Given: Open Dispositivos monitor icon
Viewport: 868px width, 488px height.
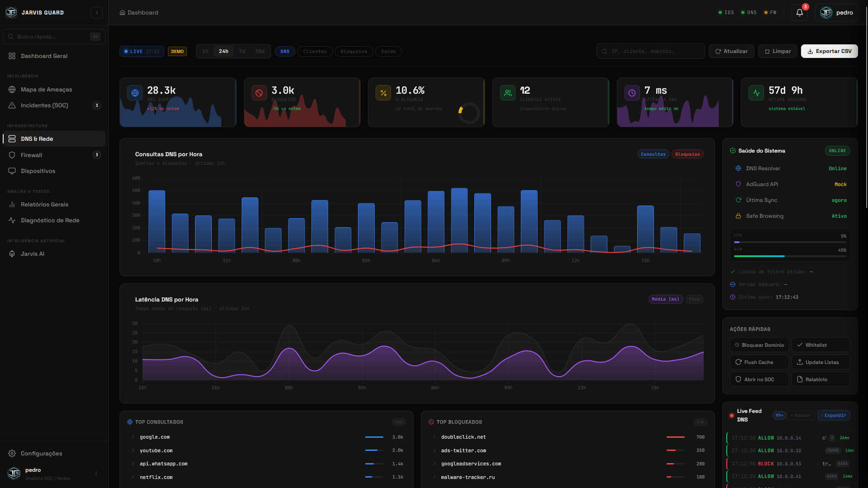Looking at the screenshot, I should coord(12,171).
